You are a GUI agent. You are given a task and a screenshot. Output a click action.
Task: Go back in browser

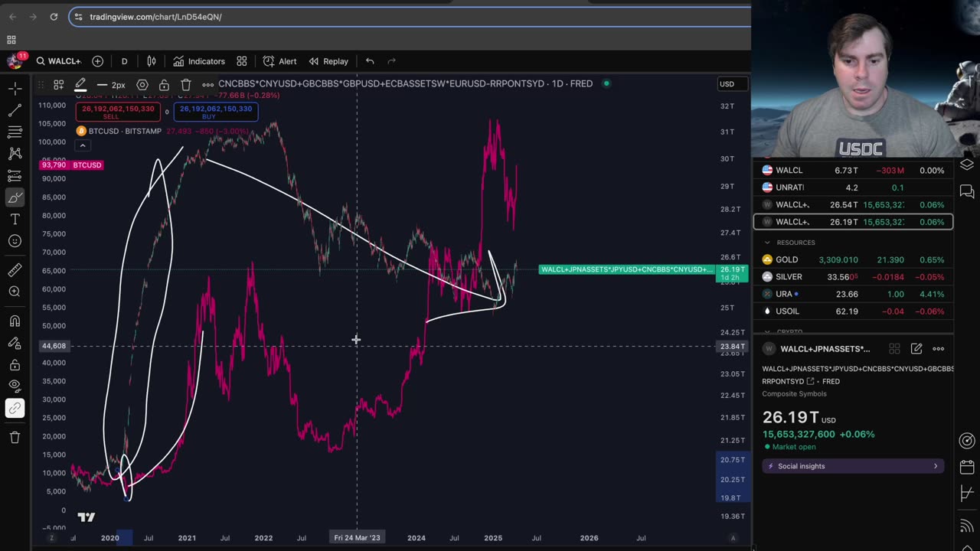point(12,17)
